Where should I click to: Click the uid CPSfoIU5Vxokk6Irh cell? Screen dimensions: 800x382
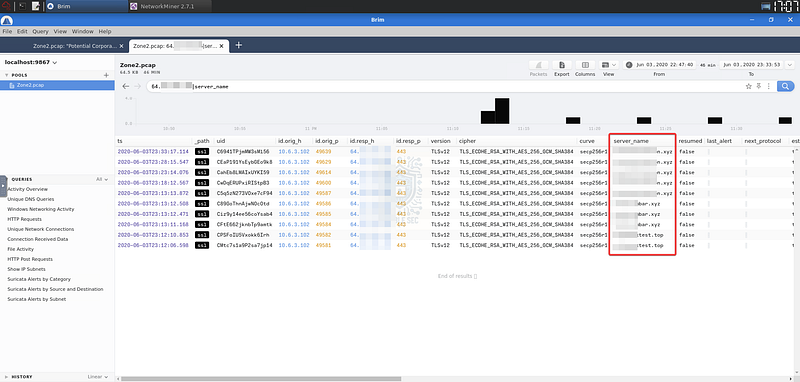pos(242,235)
